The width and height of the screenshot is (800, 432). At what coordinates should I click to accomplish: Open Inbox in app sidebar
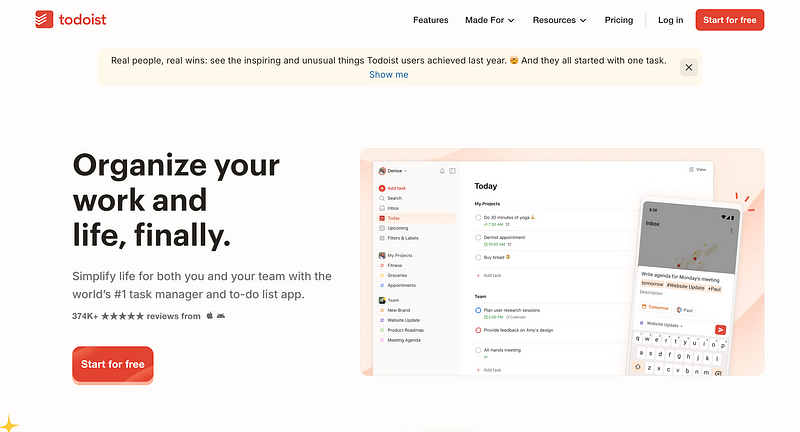coord(389,208)
